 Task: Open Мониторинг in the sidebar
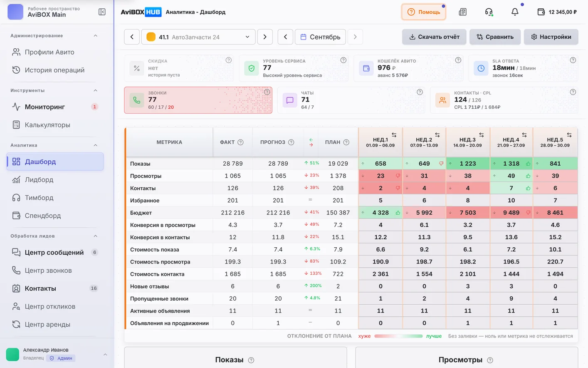tap(55, 107)
